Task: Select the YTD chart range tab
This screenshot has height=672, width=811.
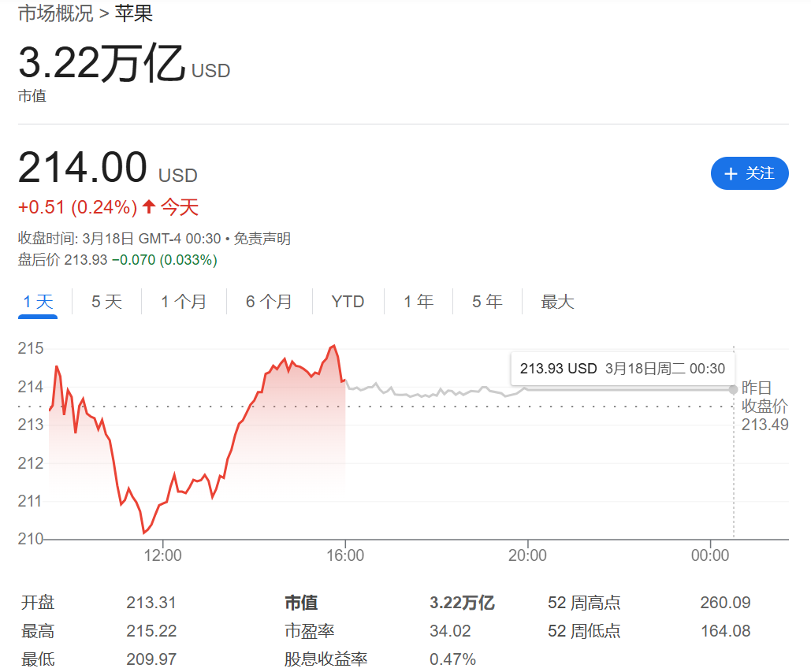Action: coord(348,302)
